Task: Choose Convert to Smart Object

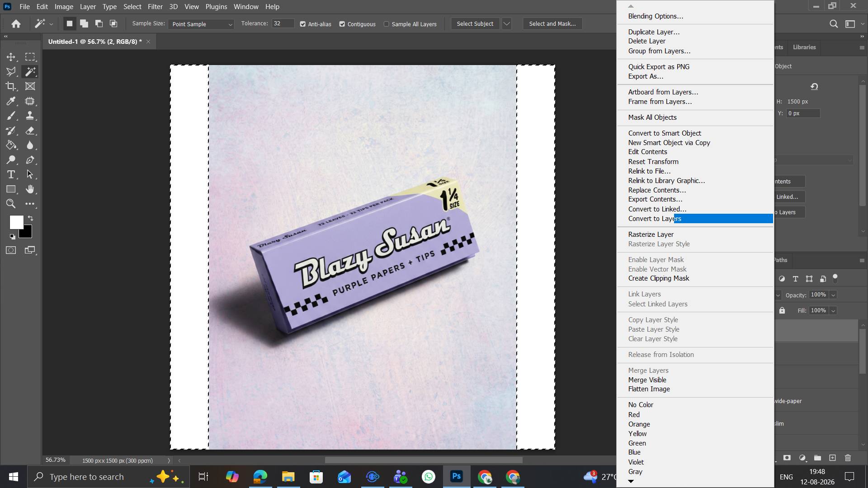Action: (x=665, y=133)
